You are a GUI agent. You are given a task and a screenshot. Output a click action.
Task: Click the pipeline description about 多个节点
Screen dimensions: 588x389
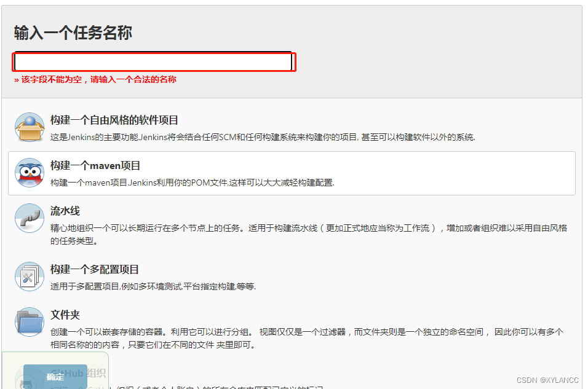tap(309, 234)
